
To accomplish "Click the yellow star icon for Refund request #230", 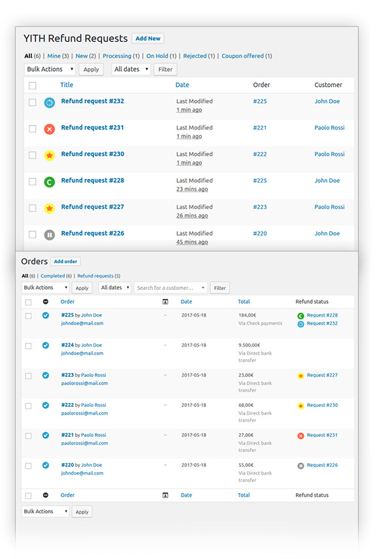I will (x=49, y=155).
